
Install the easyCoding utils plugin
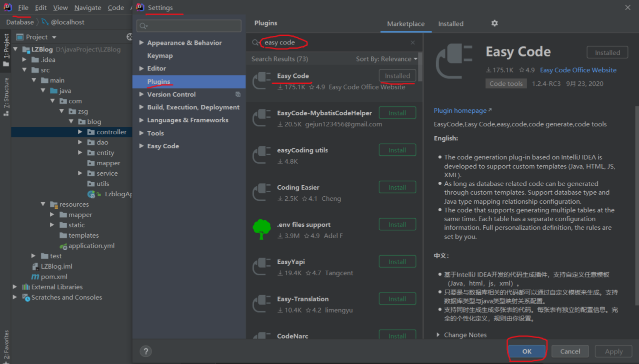click(x=397, y=150)
